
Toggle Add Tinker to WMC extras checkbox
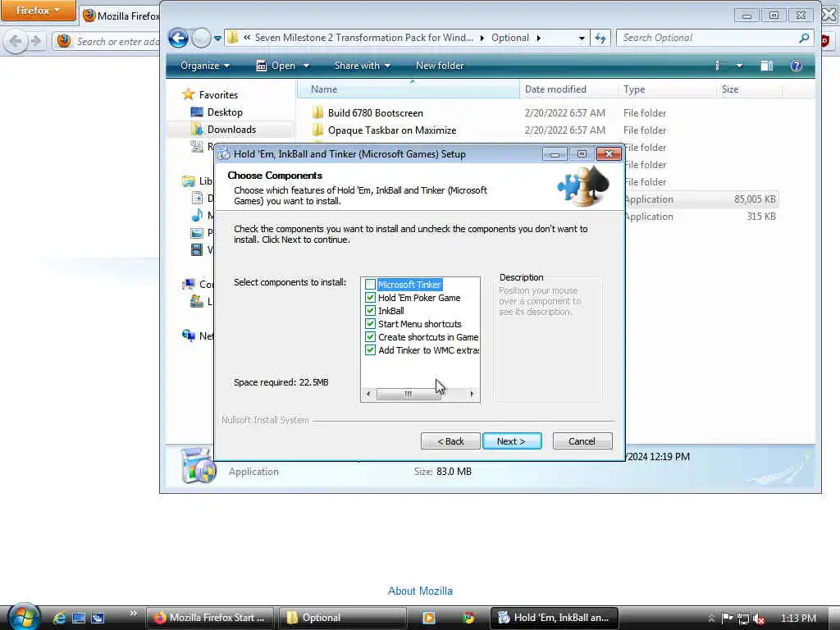(x=370, y=349)
